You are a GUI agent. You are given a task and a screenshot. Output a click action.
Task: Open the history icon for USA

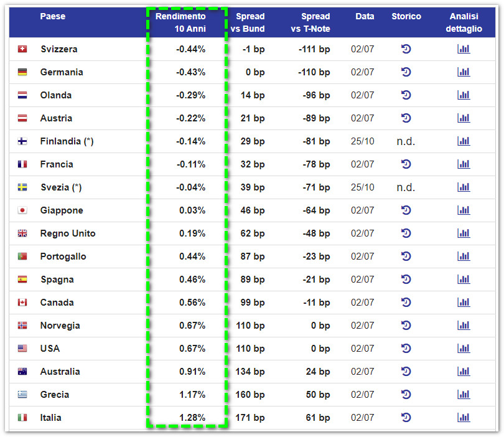click(x=406, y=348)
